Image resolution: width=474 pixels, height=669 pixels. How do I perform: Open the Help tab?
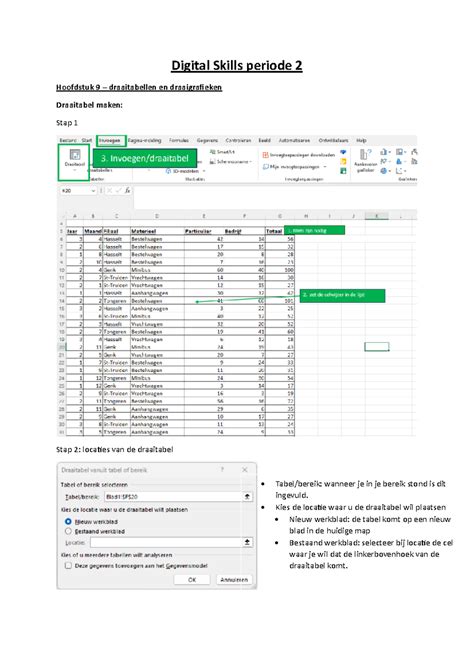(x=361, y=140)
